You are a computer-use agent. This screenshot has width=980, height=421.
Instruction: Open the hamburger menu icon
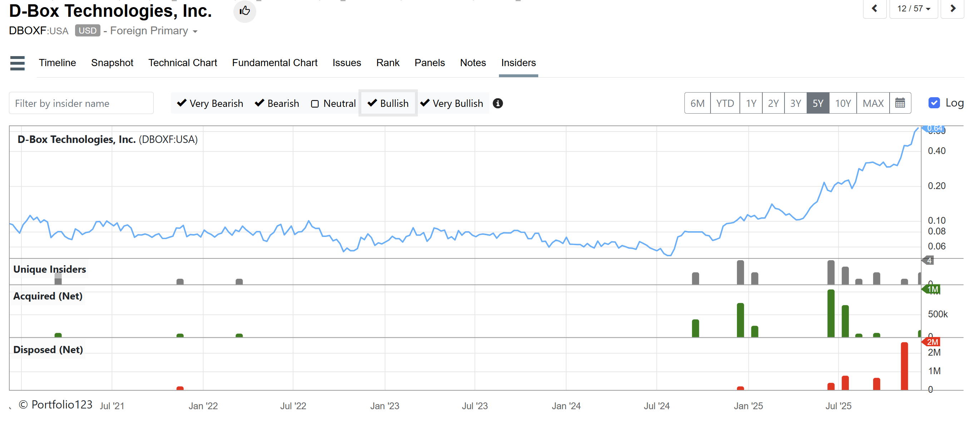click(x=18, y=63)
